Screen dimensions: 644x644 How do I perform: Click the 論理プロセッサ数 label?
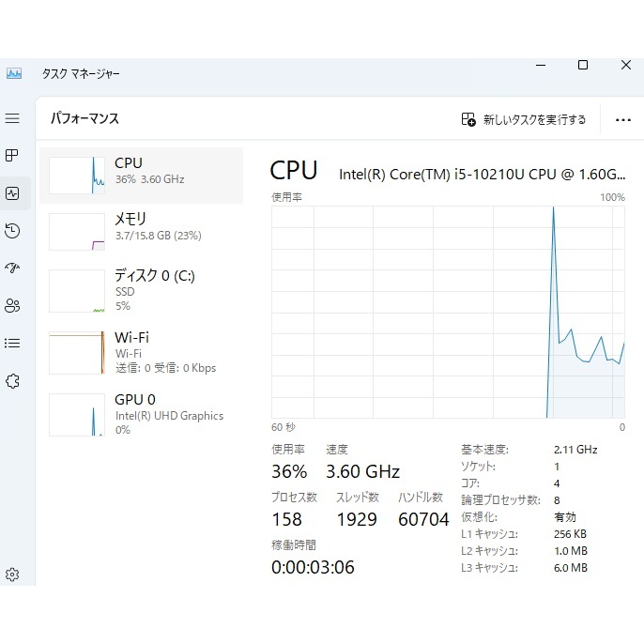pyautogui.click(x=500, y=500)
